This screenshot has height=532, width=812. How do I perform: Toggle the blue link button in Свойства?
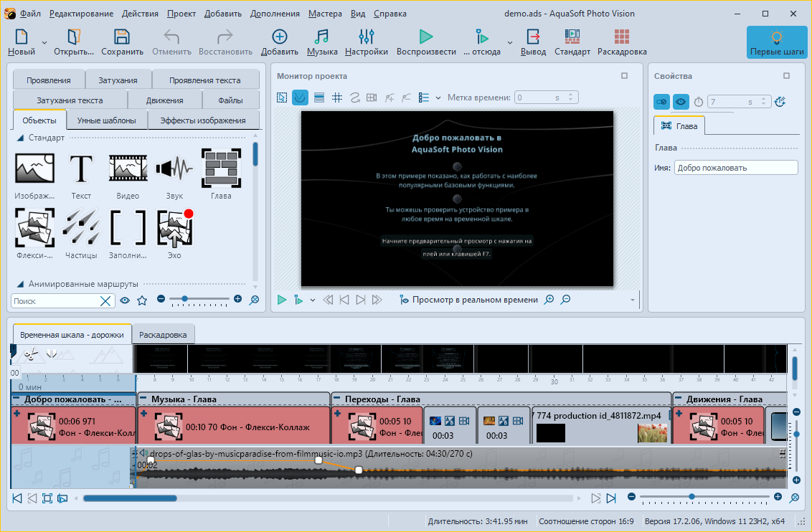(662, 102)
